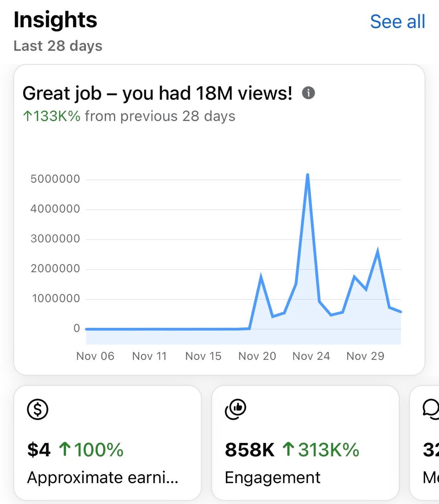This screenshot has height=504, width=439.
Task: Open the Last 28 days period selector
Action: 57,46
